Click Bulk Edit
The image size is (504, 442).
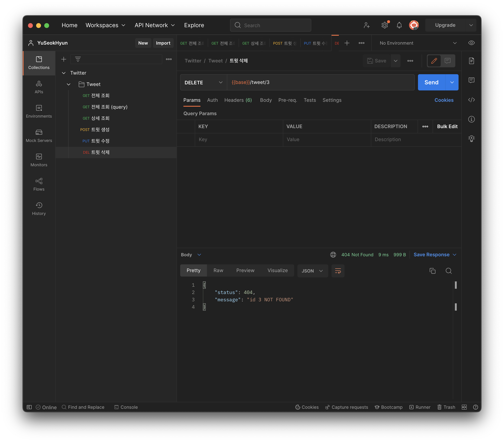(x=447, y=126)
